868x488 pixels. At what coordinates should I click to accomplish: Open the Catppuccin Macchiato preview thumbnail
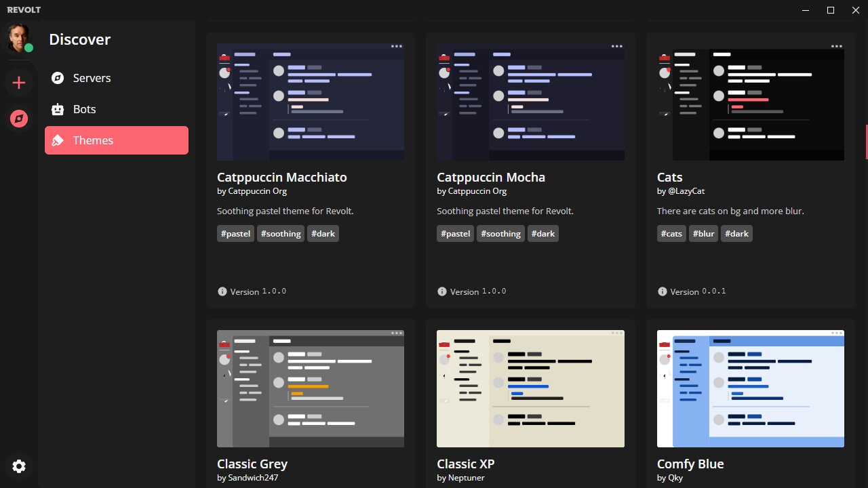coord(311,102)
